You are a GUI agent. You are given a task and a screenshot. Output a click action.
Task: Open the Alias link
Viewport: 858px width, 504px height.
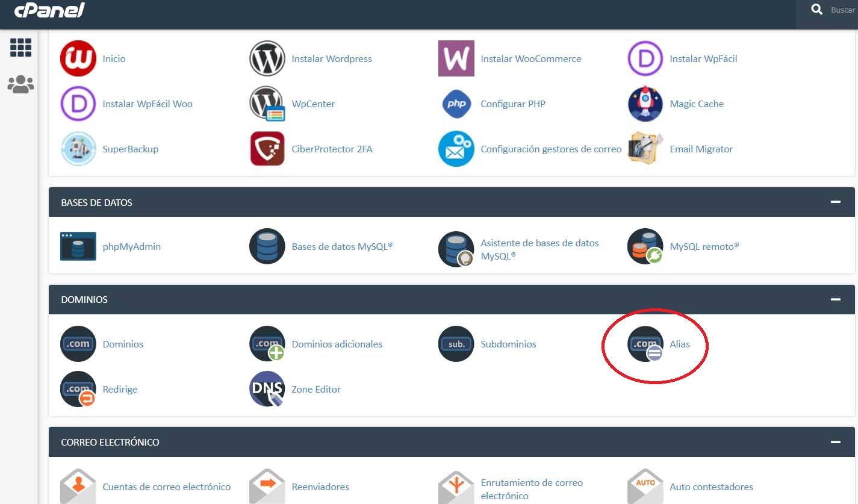(x=680, y=344)
